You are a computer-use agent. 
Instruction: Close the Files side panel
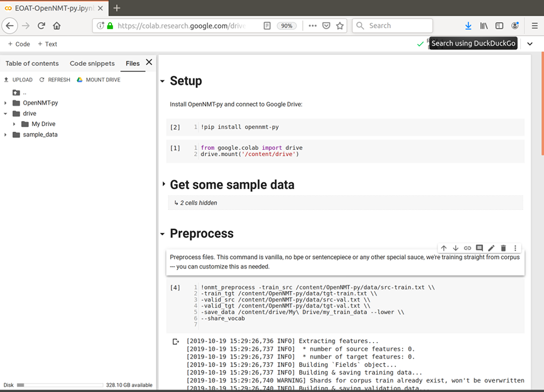point(149,62)
